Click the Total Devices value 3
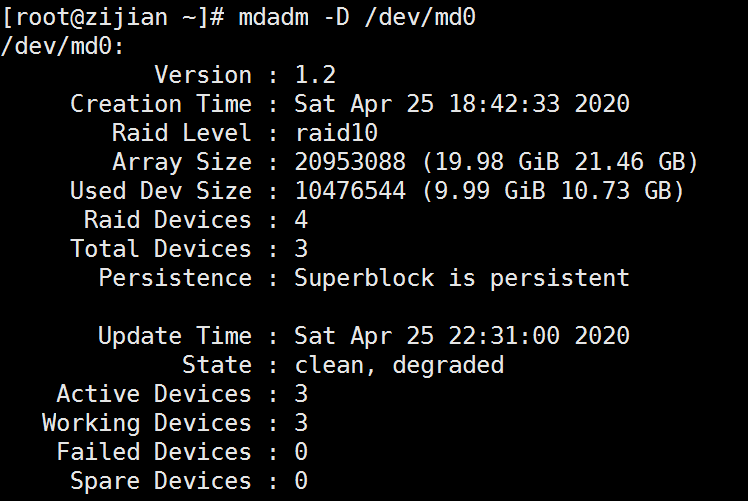Screen dimensions: 748x501 [301, 249]
